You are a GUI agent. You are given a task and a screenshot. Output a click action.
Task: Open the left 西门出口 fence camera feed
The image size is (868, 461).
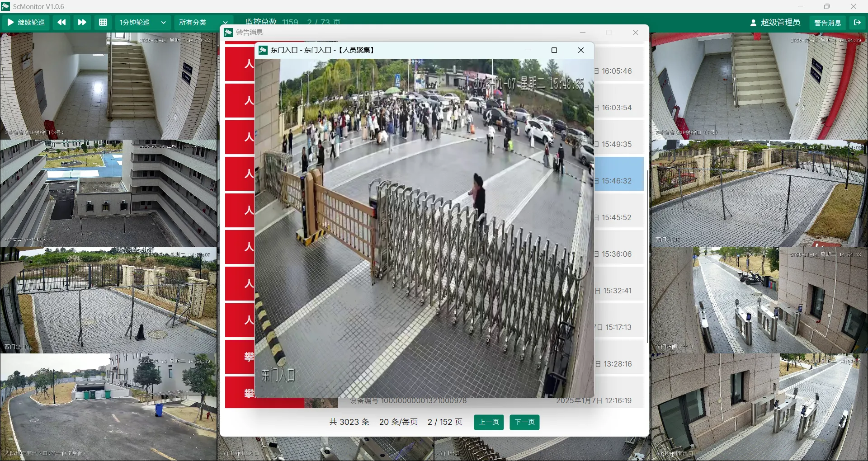108,300
